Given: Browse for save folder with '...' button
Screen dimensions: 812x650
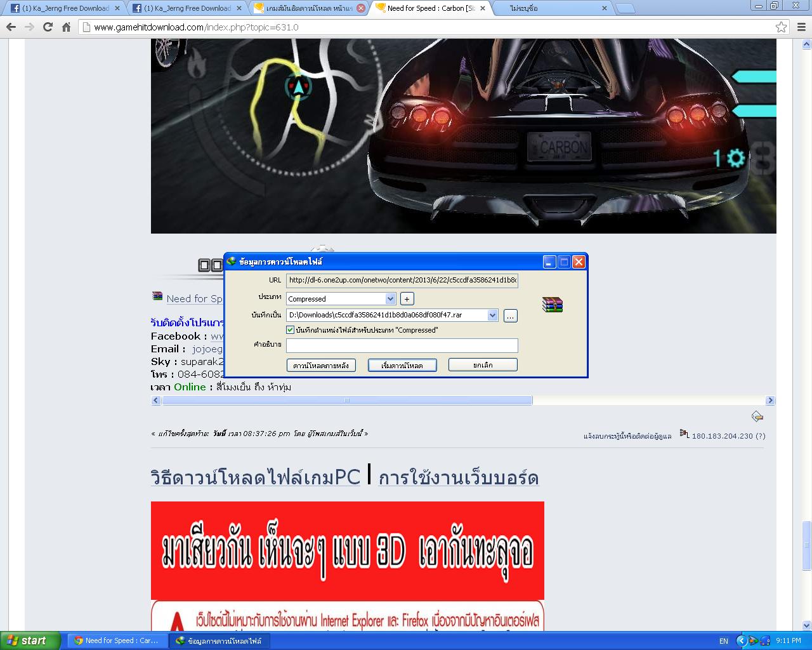Looking at the screenshot, I should [x=511, y=315].
